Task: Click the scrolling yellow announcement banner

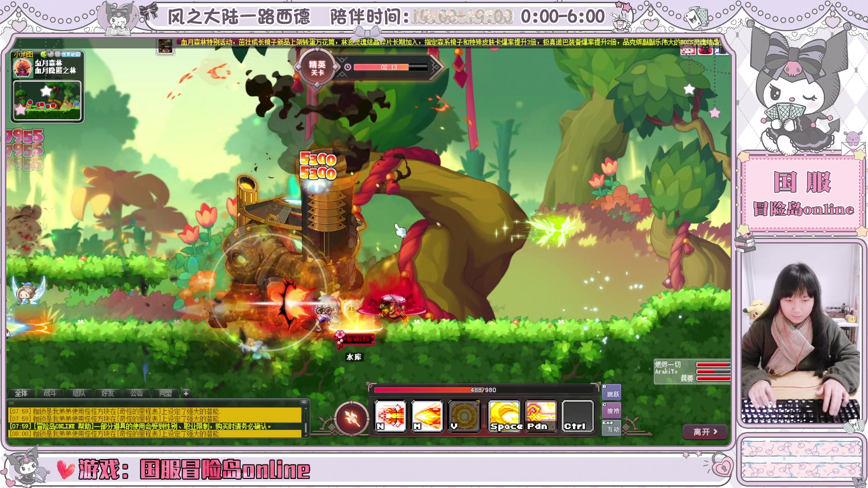Action: point(450,42)
